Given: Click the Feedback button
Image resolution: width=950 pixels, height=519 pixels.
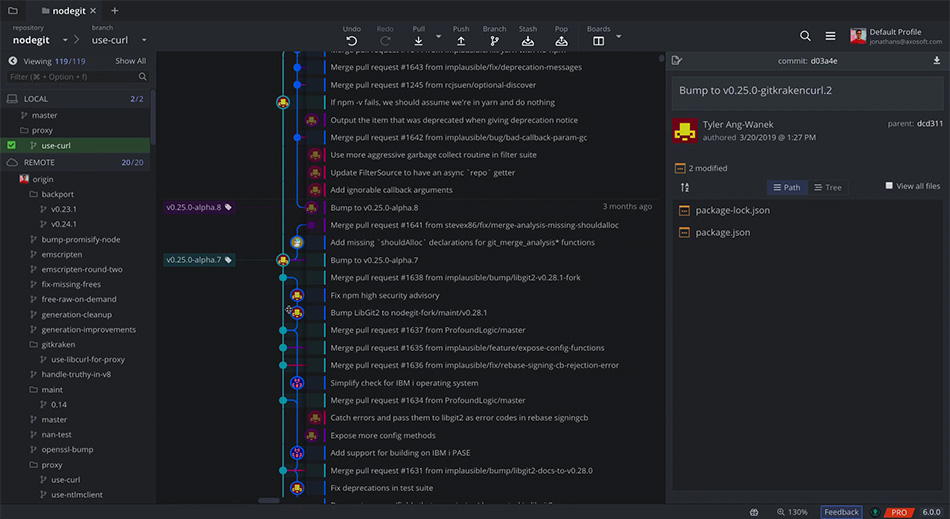Looking at the screenshot, I should pyautogui.click(x=841, y=512).
